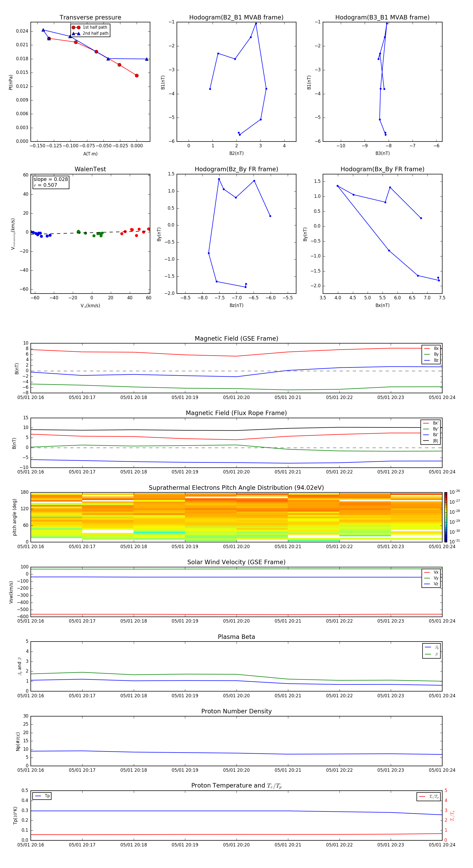Click '1st half path' legend entry
The height and width of the screenshot is (868, 473).
click(x=90, y=27)
